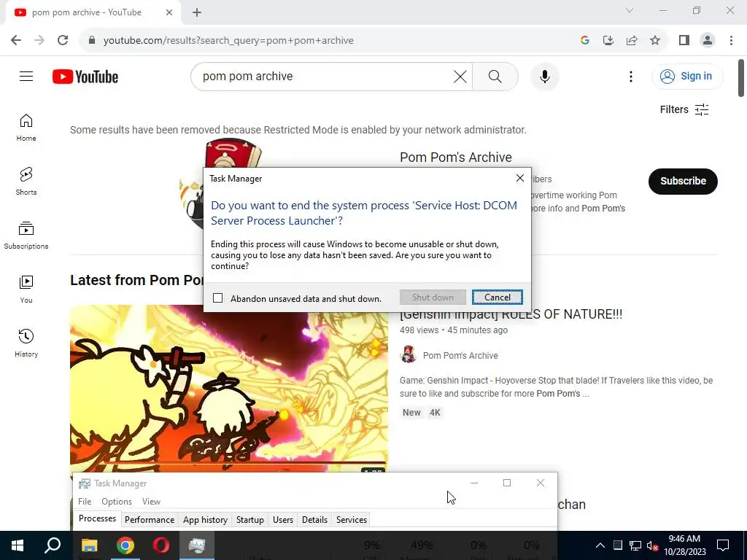Open Shorts in the sidebar
This screenshot has height=560, width=747.
[26, 182]
